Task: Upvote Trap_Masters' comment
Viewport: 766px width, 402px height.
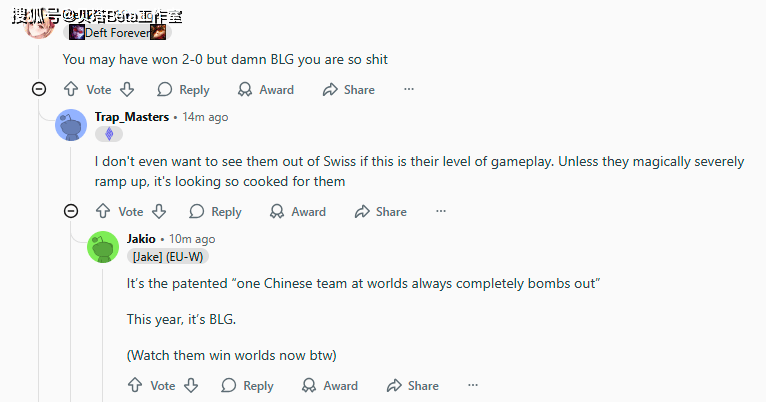Action: coord(103,212)
